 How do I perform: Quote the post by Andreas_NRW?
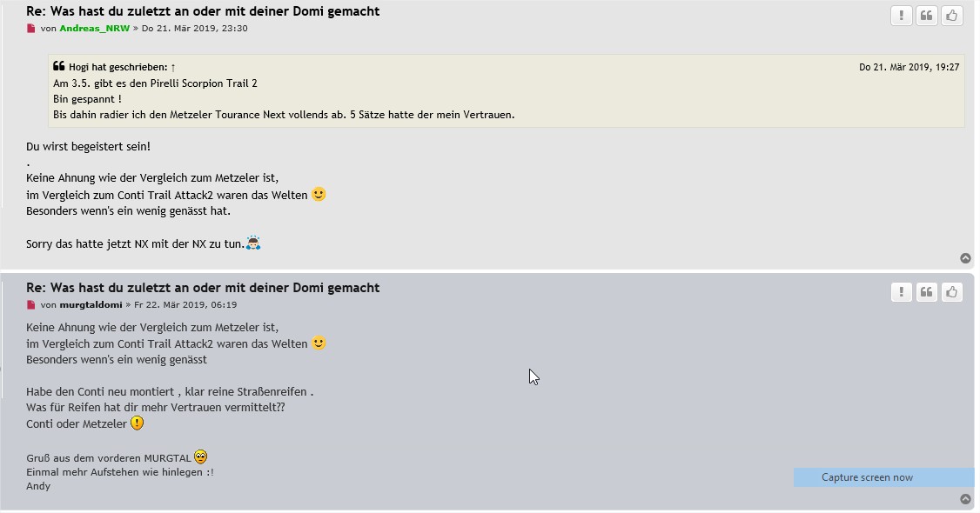927,16
